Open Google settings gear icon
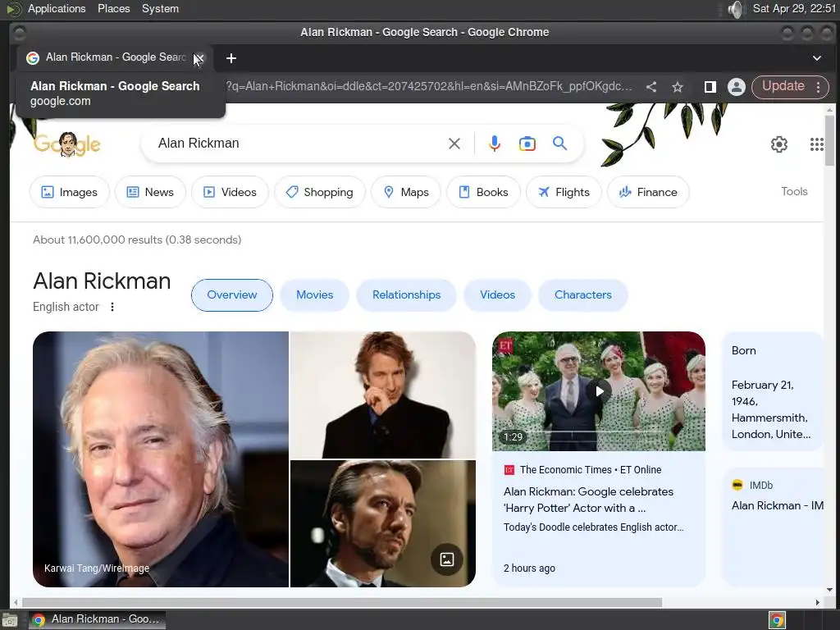The image size is (840, 630). click(779, 144)
